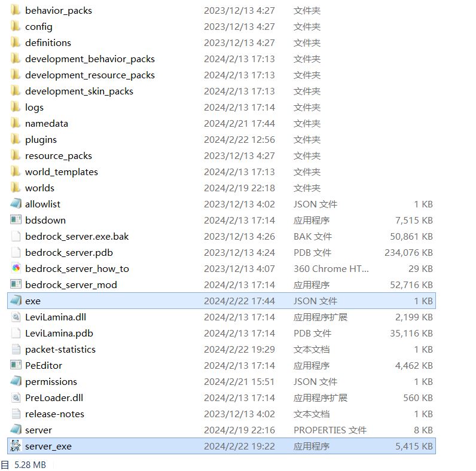
Task: Click the config folder name
Action: [x=38, y=27]
